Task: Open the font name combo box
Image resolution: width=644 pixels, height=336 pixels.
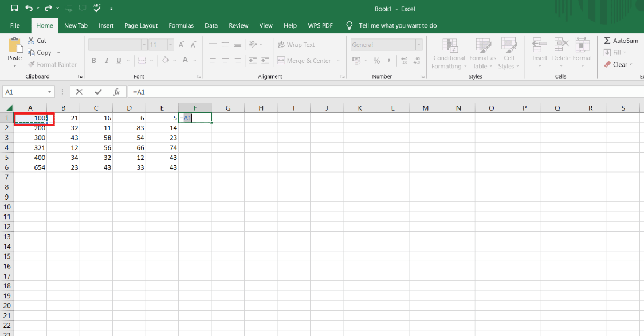Action: pos(117,45)
